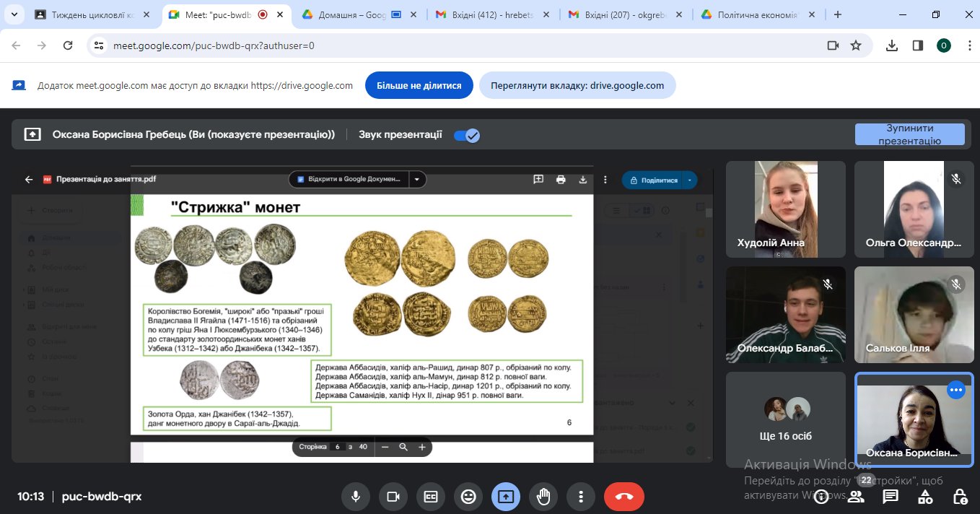
Task: Select Олександр Балаб's video tile
Action: [x=785, y=315]
